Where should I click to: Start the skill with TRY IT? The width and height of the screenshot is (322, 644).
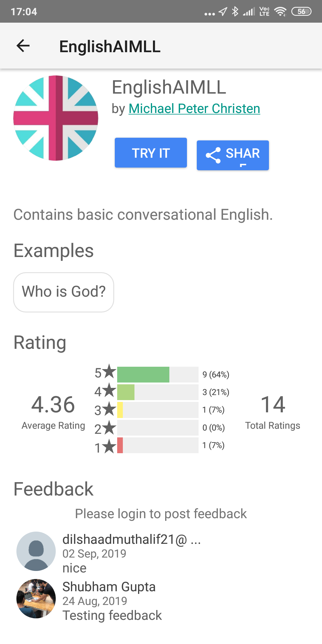point(151,153)
